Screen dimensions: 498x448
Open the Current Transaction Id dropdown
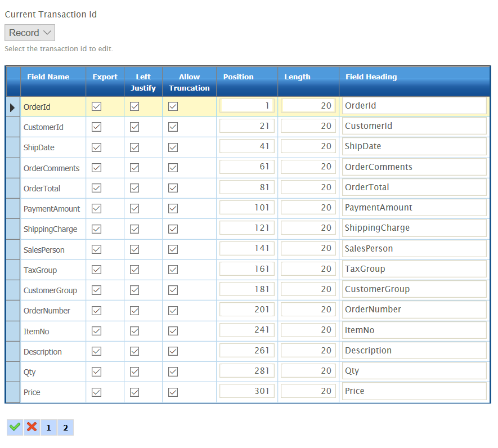30,33
